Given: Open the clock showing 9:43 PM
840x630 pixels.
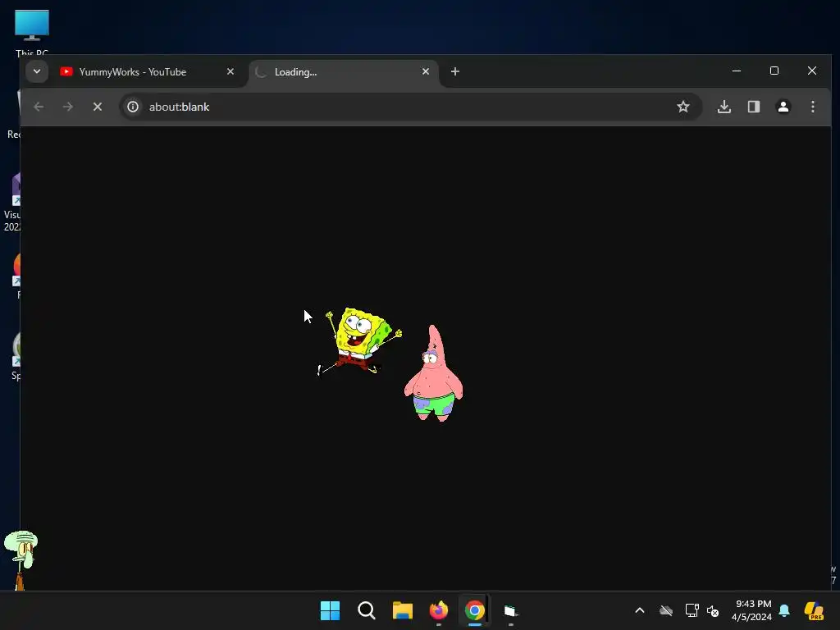Looking at the screenshot, I should (x=752, y=610).
